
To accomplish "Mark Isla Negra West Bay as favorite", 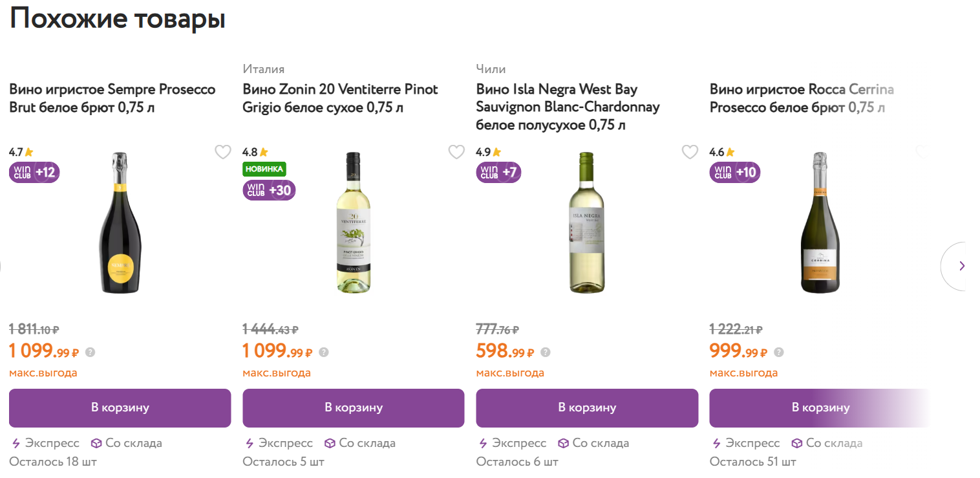I will (x=690, y=152).
